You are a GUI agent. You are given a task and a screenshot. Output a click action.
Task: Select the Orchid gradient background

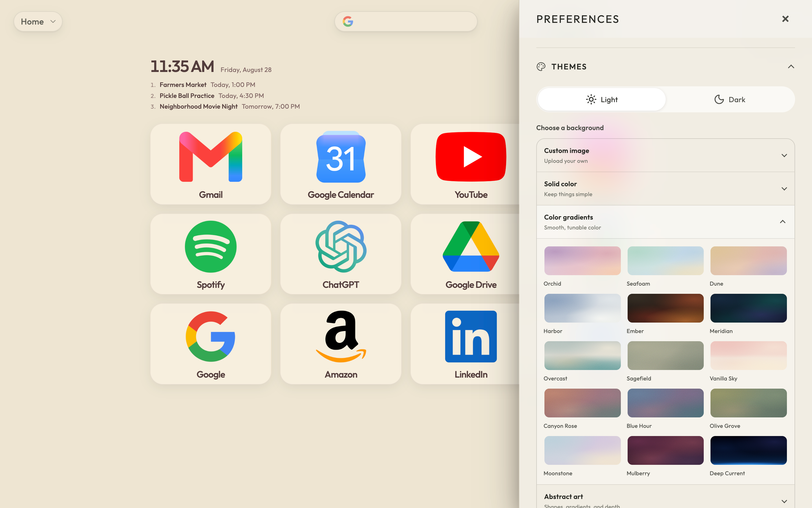(582, 261)
